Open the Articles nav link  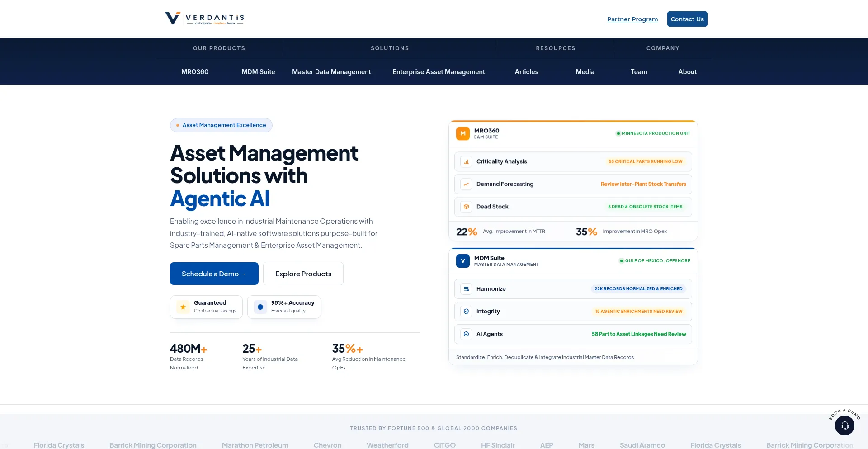(x=527, y=72)
